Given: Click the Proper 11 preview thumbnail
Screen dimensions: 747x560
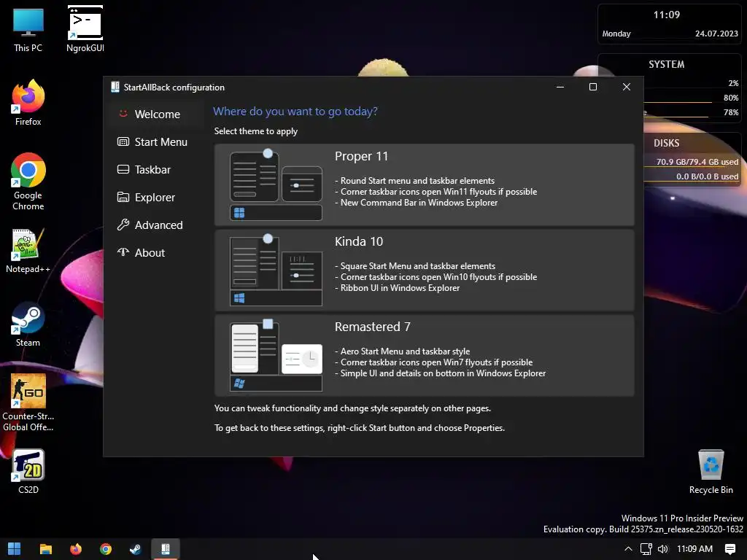Looking at the screenshot, I should click(x=276, y=184).
